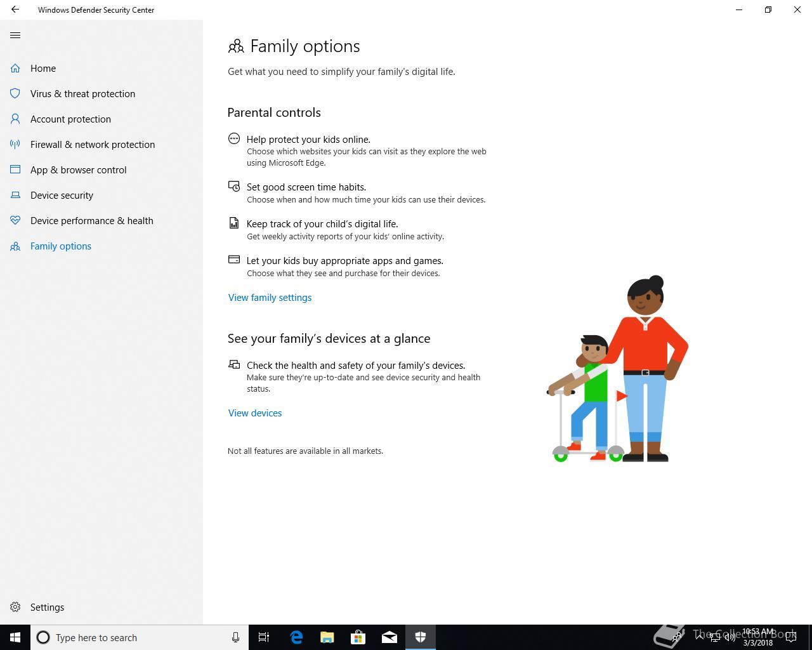Open the Mail app from the taskbar

click(x=390, y=637)
